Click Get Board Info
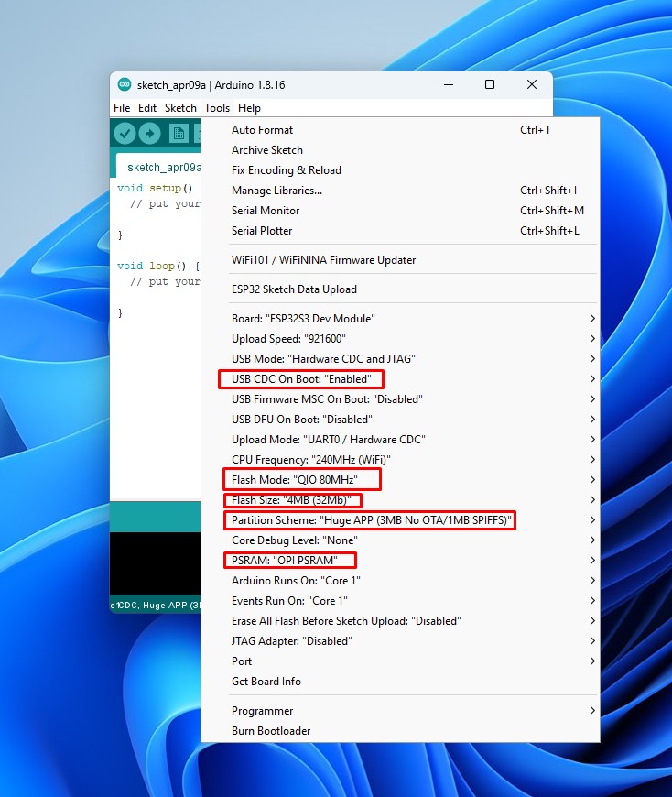The height and width of the screenshot is (797, 672). tap(266, 682)
